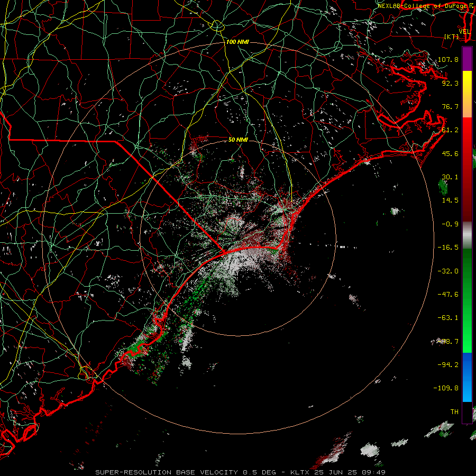
Task: Click the -94.2 velocity scale value
Action: click(448, 364)
